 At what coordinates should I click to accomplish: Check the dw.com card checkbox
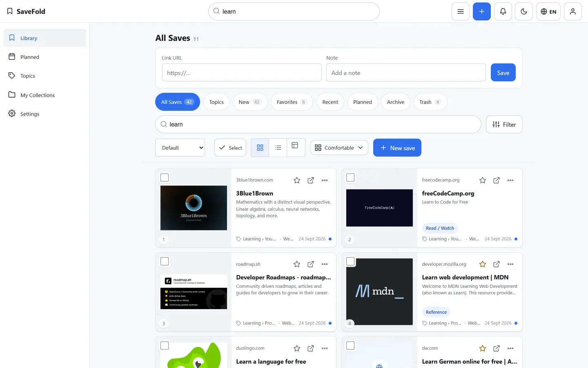click(x=350, y=346)
